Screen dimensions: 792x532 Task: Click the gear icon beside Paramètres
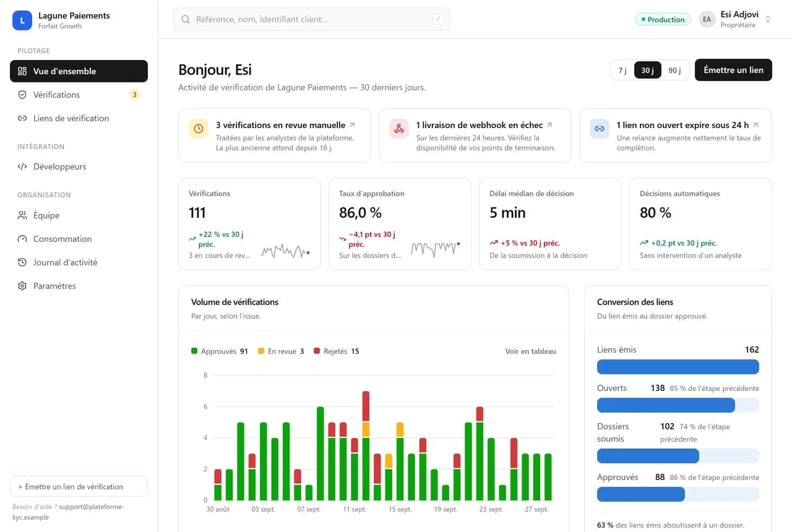point(22,286)
